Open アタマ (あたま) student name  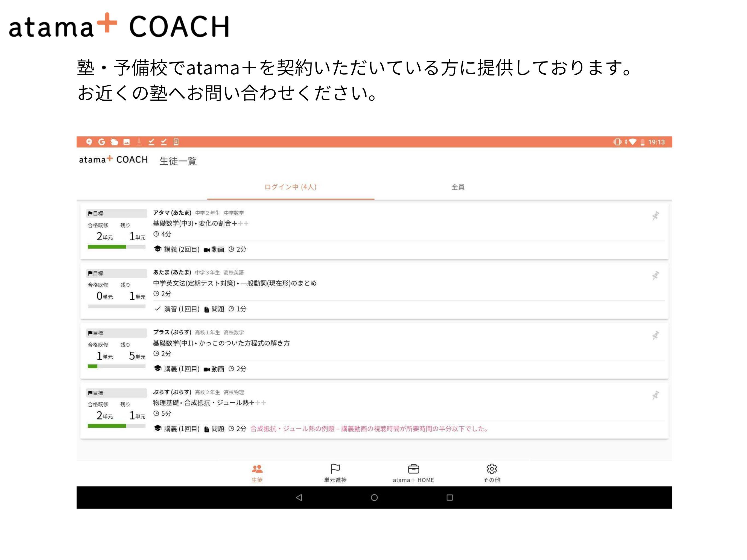(172, 212)
